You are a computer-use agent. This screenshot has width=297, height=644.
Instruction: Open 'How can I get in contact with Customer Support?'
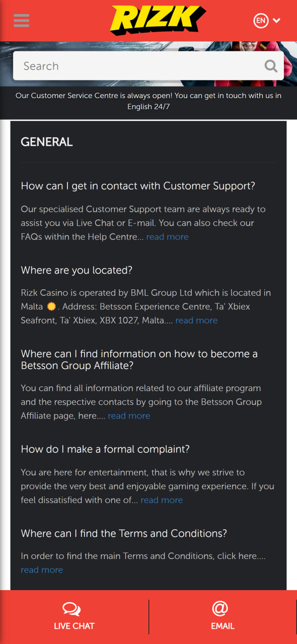pyautogui.click(x=138, y=186)
